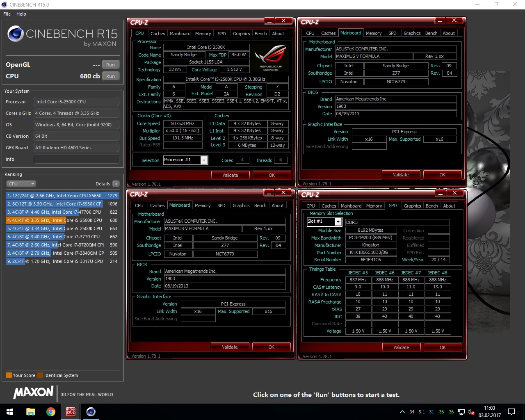Viewport: 525px width, 420px height.
Task: Select ranking row Core i7-4770K
Action: coord(62,212)
